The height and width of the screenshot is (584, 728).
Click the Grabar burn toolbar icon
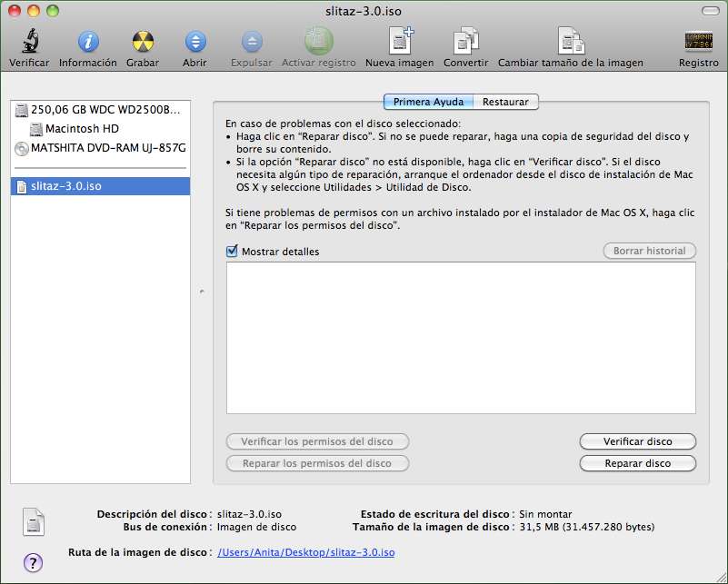(143, 41)
